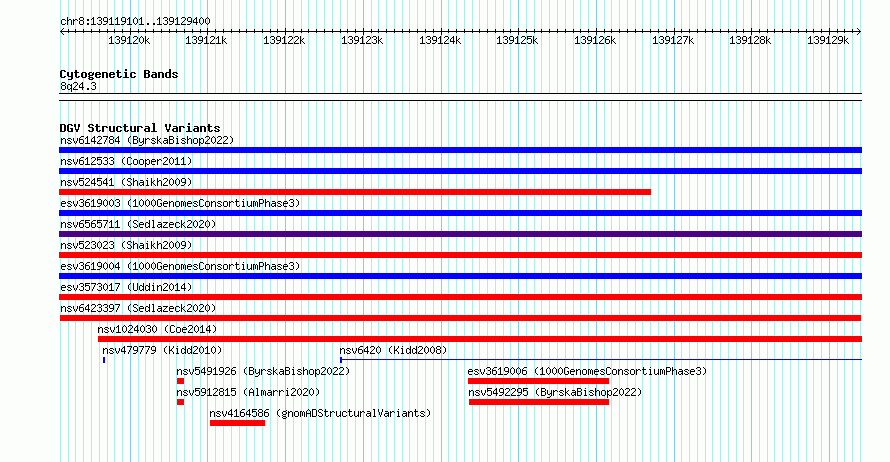
Task: Click the ruler's left end arrow
Action: tap(62, 32)
